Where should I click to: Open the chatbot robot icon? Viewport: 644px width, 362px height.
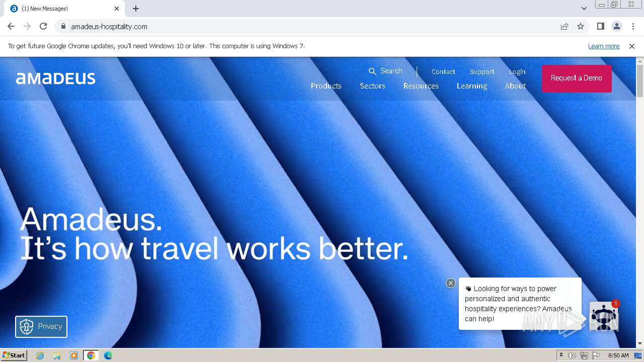[x=603, y=316]
